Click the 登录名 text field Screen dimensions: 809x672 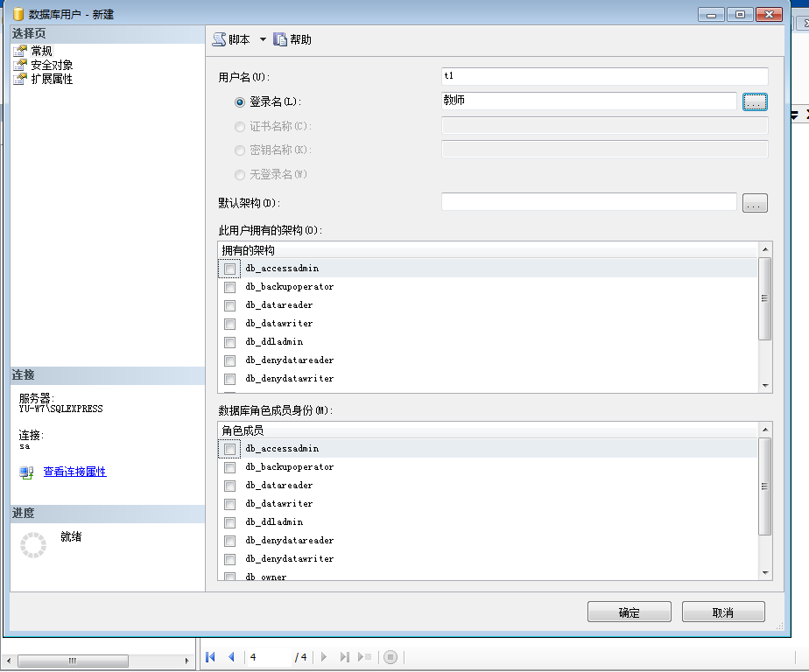coord(588,101)
